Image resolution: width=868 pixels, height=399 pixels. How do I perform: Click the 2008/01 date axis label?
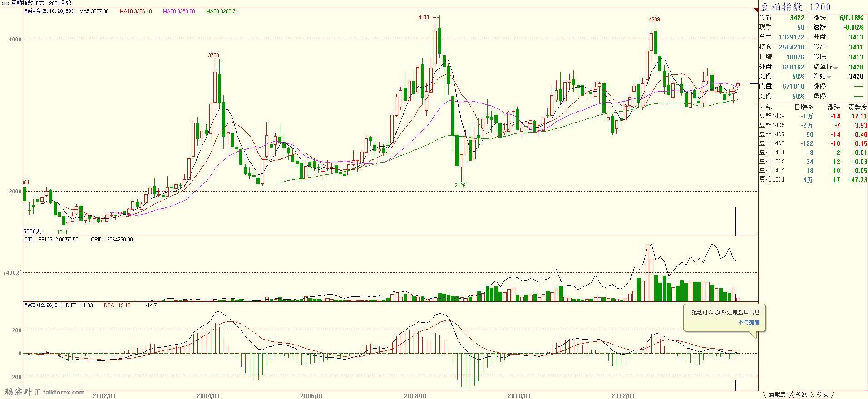click(x=415, y=396)
